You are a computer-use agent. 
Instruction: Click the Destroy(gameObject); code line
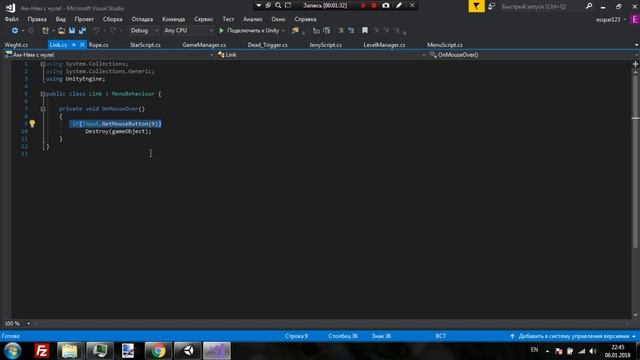118,131
